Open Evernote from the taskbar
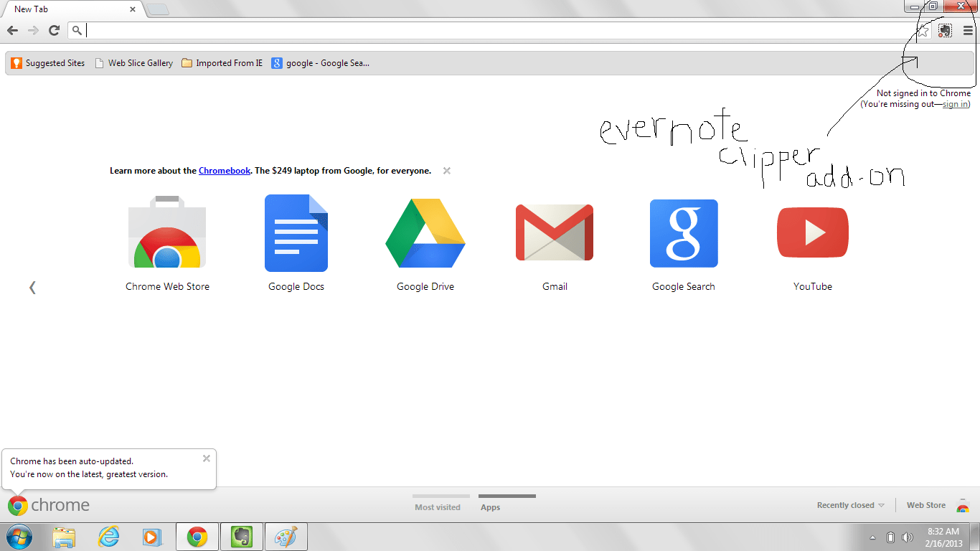Screen dimensions: 980x551 point(242,537)
